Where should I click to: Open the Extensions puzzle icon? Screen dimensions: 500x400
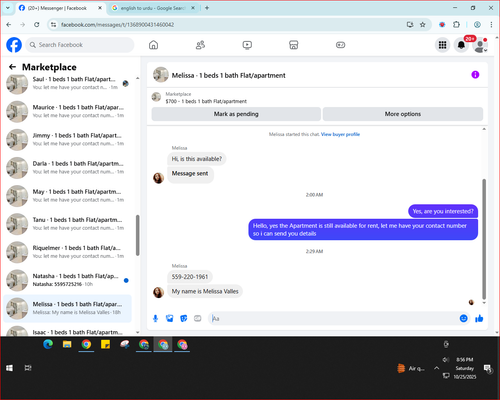tap(456, 25)
